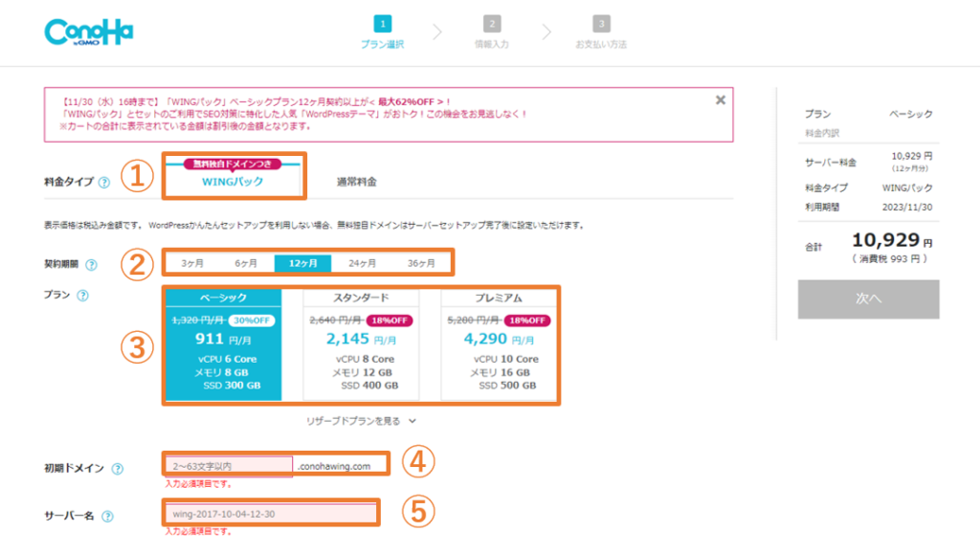Click the ConoHa by GMO logo
Image resolution: width=980 pixels, height=554 pixels.
point(89,33)
